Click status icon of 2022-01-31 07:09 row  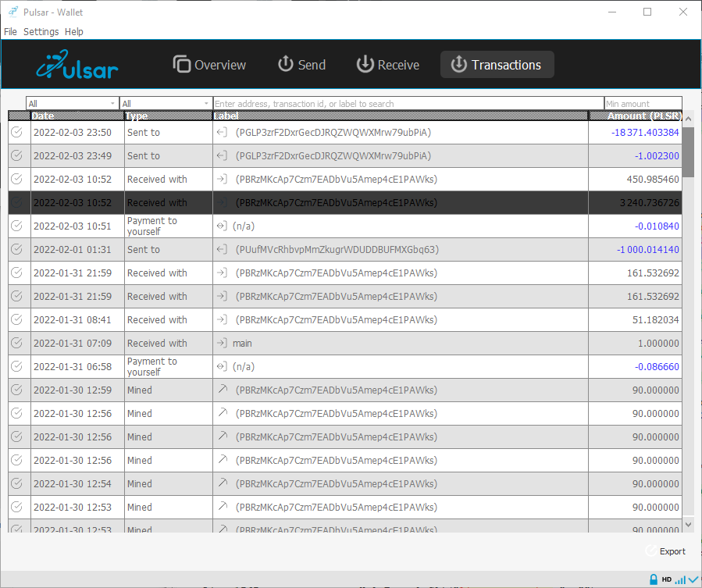[16, 343]
